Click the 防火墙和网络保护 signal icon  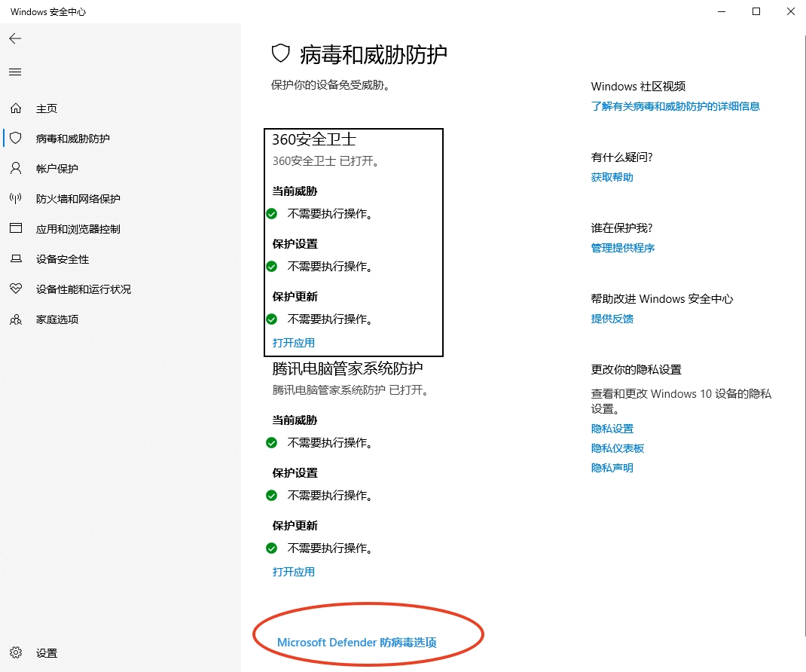click(16, 199)
